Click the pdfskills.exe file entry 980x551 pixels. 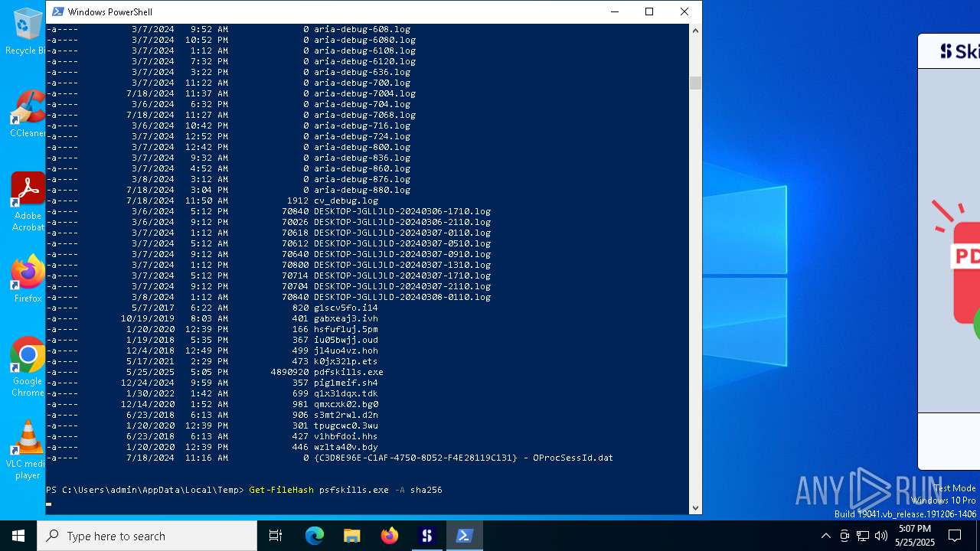click(x=348, y=372)
